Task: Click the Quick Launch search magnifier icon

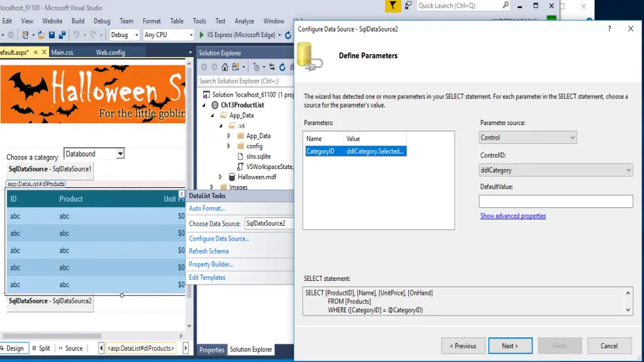Action: (x=506, y=5)
